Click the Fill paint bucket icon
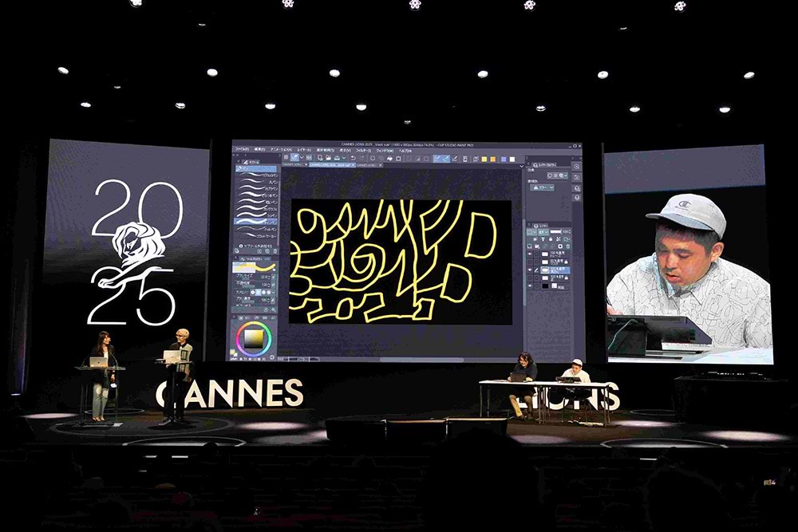Viewport: 798px width, 532px height. pos(389,159)
